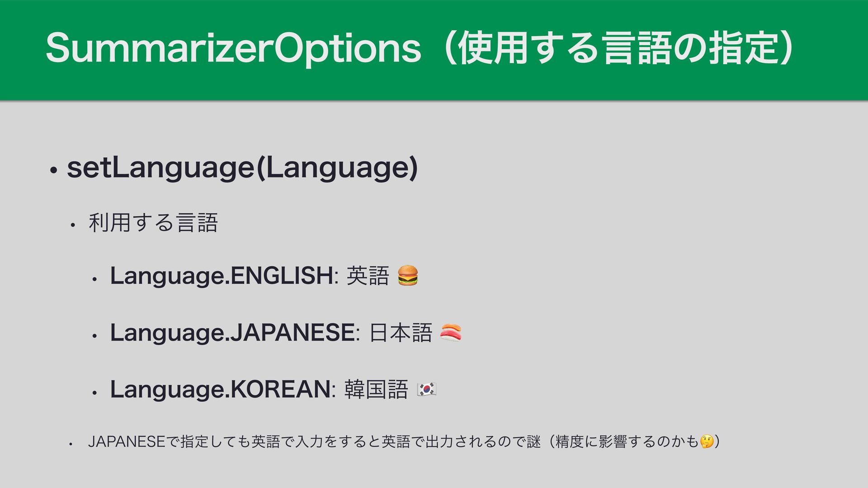Click the South Korean flag emoji
The height and width of the screenshot is (488, 868).
point(426,389)
